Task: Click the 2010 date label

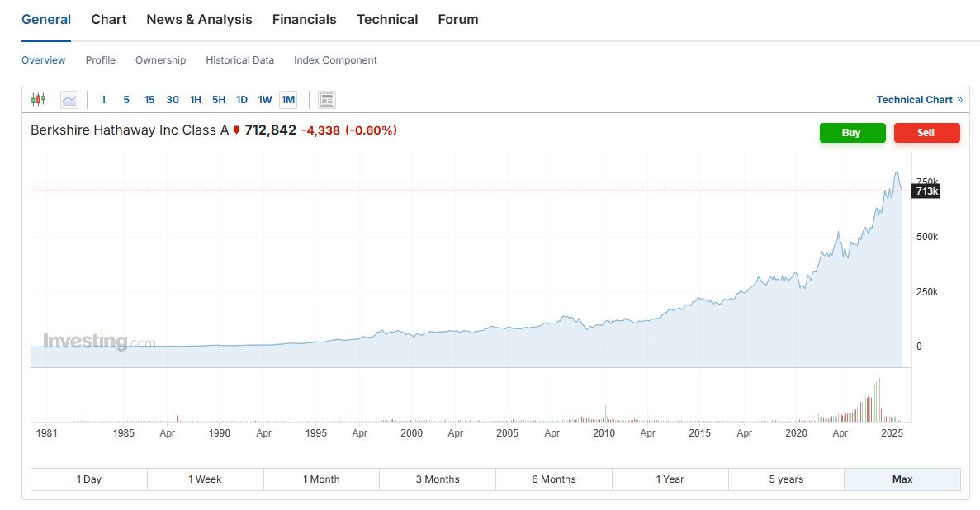Action: [604, 432]
